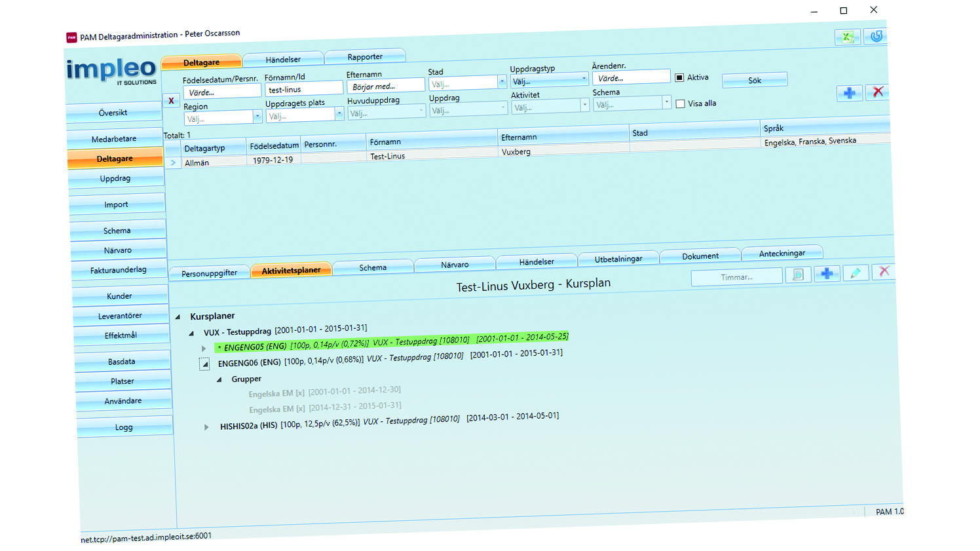
Task: Click the Vuxberg cell in the grid
Action: (x=564, y=151)
